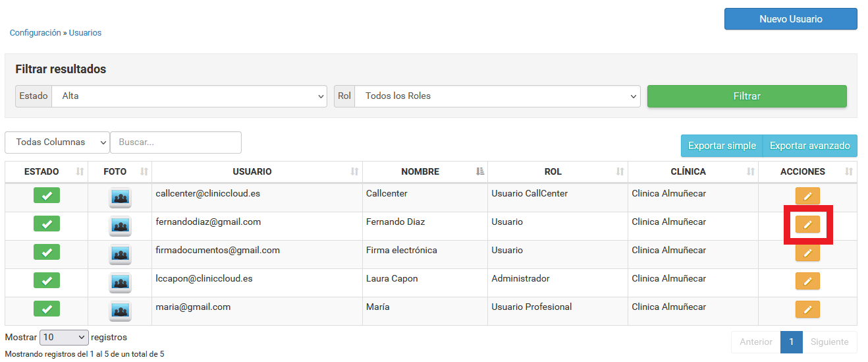Open edit for Laura Capon
The height and width of the screenshot is (362, 868).
click(807, 281)
